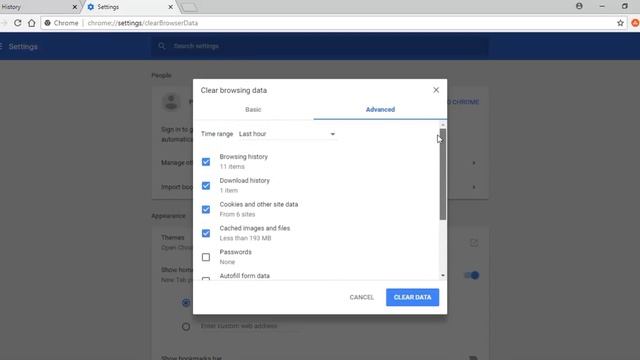Bookmark this page with star icon
This screenshot has height=360, width=640.
[x=620, y=23]
